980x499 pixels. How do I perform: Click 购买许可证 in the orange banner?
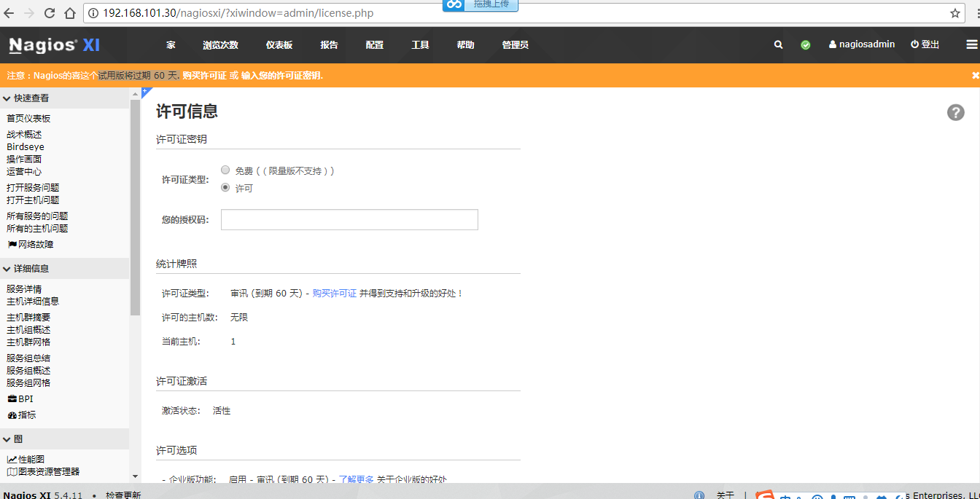point(205,76)
